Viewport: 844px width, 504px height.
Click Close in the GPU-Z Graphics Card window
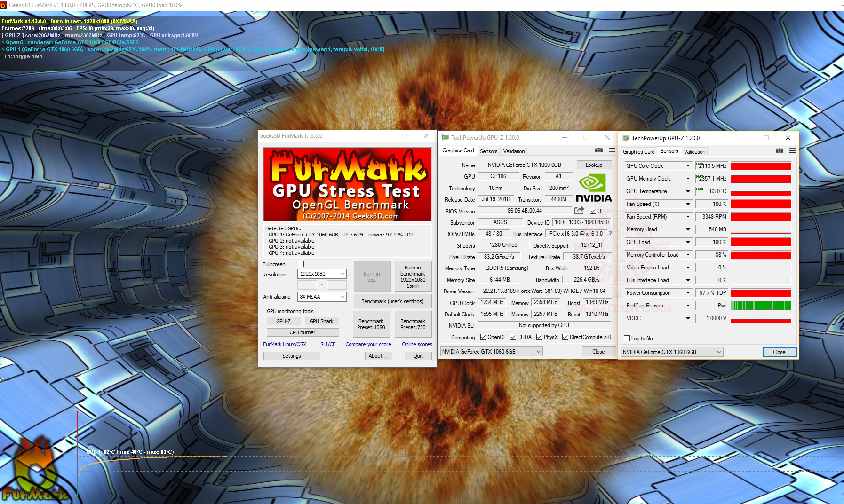click(598, 351)
